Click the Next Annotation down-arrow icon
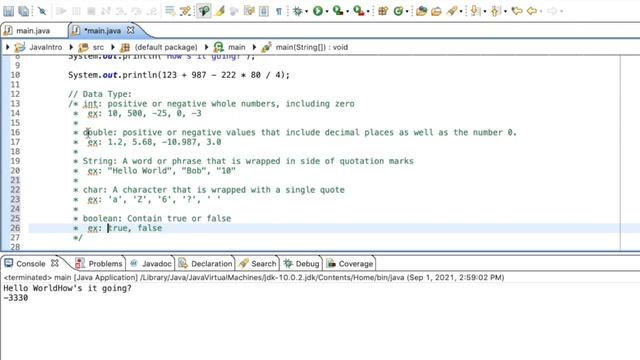 coord(475,11)
